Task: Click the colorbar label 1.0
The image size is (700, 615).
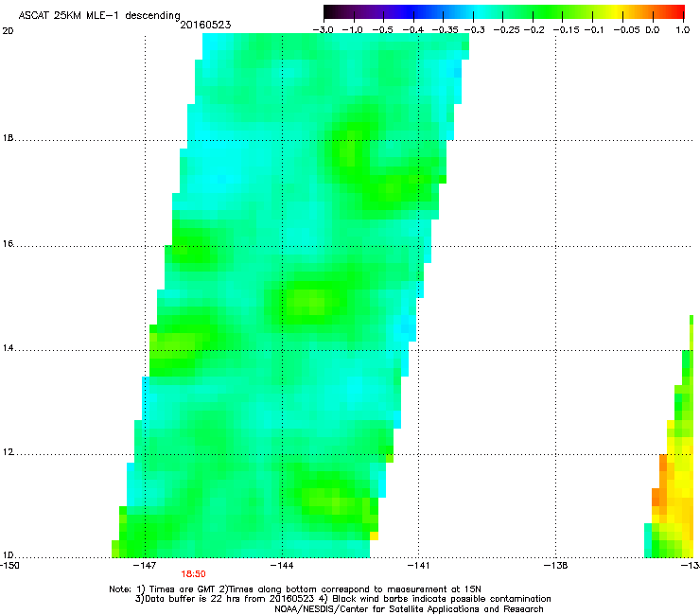Action: [x=683, y=30]
